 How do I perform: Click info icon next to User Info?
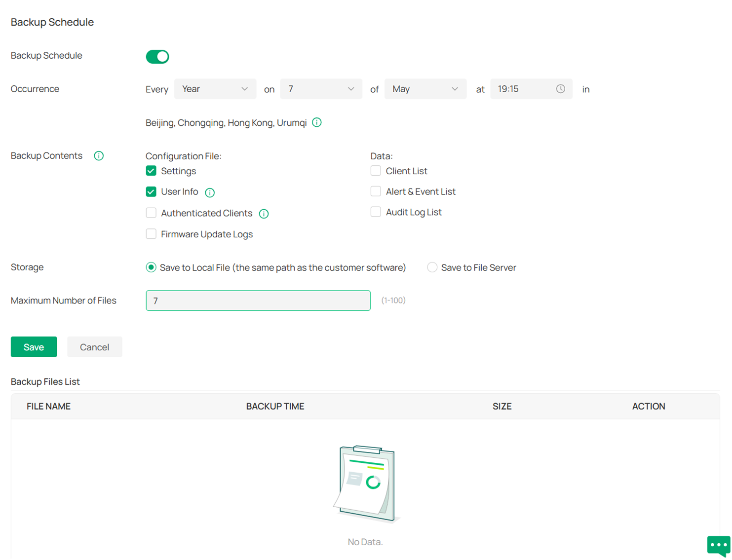pyautogui.click(x=210, y=192)
